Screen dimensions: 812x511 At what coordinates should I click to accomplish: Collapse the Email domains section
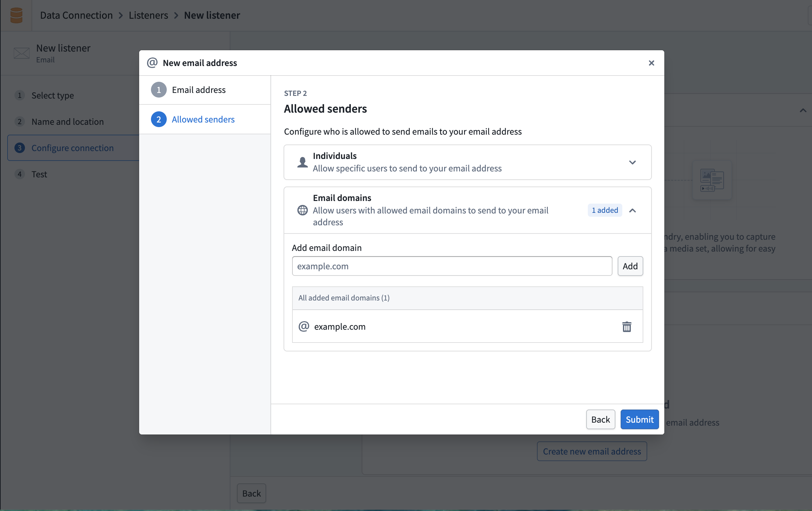[632, 210]
